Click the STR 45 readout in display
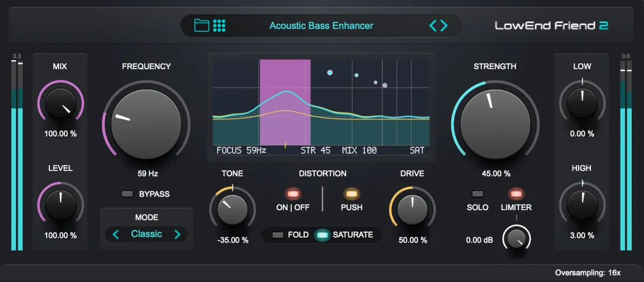Screen dimensions: 644x282 pyautogui.click(x=316, y=151)
